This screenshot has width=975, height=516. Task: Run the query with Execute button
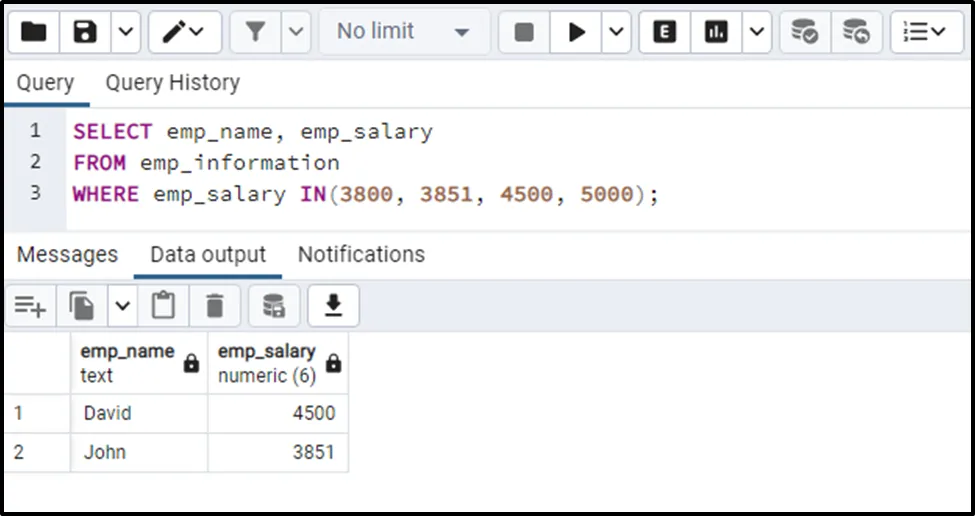pyautogui.click(x=577, y=32)
